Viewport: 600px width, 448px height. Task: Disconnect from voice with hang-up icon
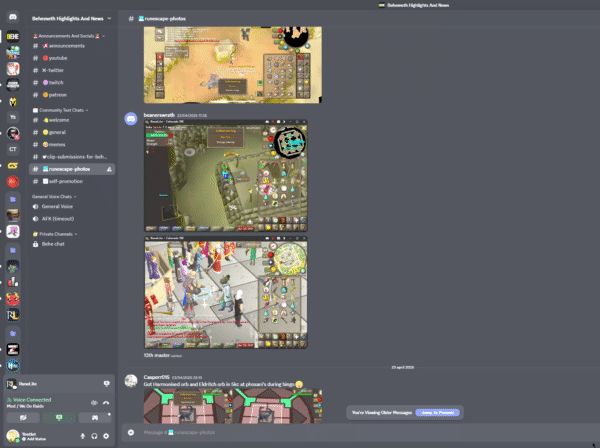pyautogui.click(x=106, y=402)
